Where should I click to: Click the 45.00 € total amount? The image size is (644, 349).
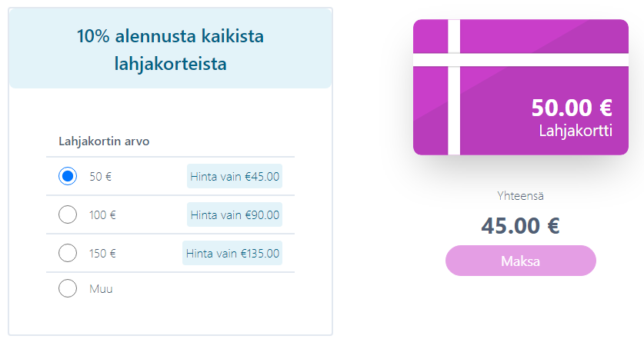coord(520,226)
